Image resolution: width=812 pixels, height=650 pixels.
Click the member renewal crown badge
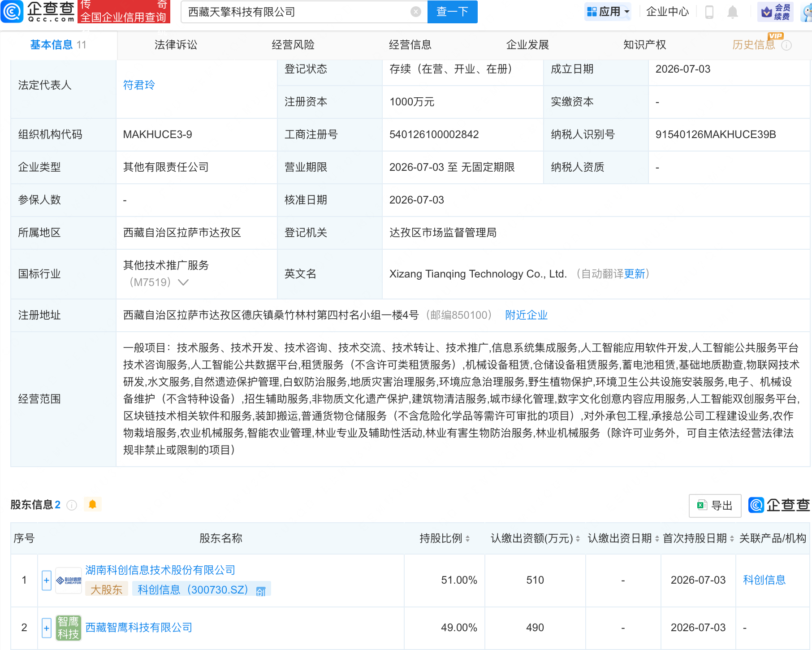(x=775, y=12)
